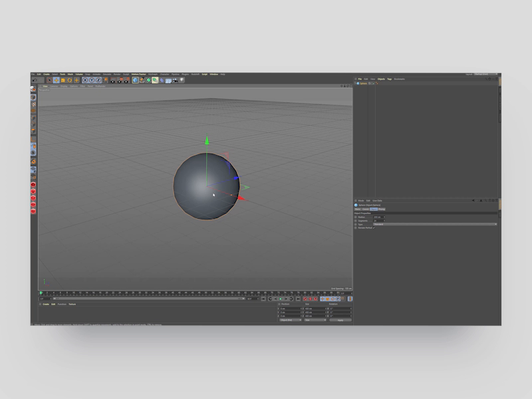Click the Undo arrow icon
532x399 pixels.
[34, 80]
